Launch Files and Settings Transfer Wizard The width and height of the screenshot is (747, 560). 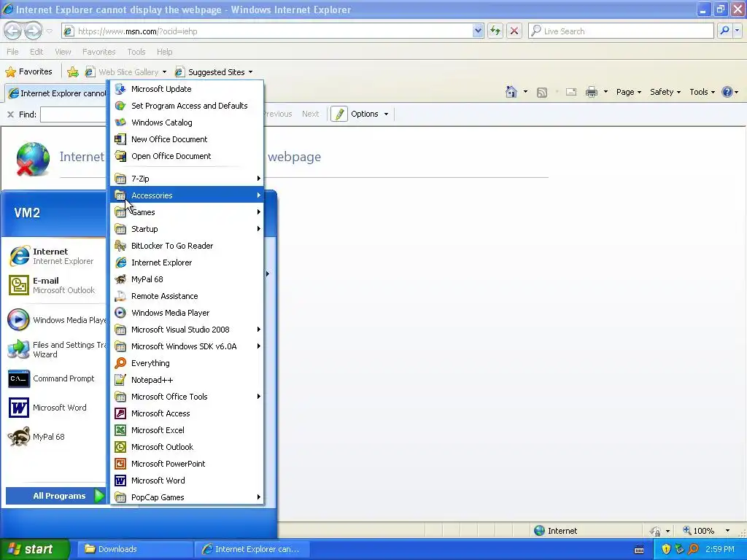click(x=56, y=349)
